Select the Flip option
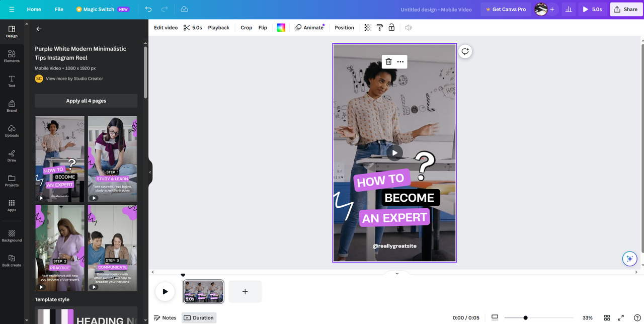Screen dimensions: 644x324 coord(263,28)
